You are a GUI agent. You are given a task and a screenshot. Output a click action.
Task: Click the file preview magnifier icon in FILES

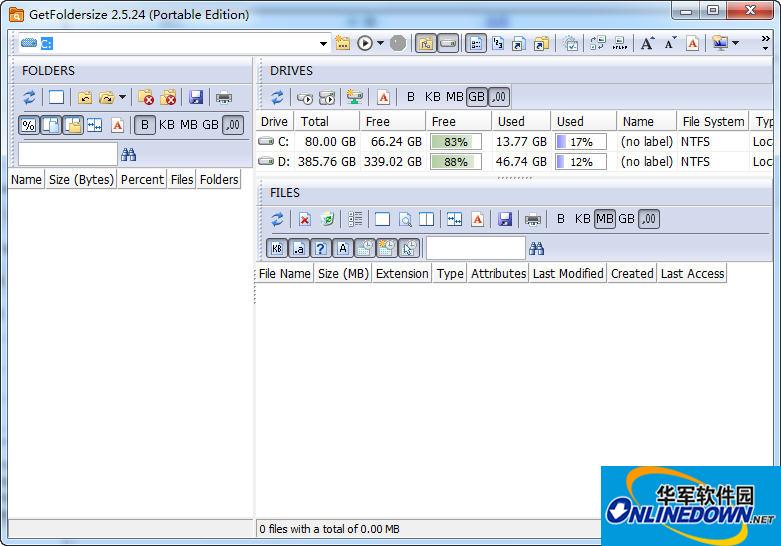(405, 219)
